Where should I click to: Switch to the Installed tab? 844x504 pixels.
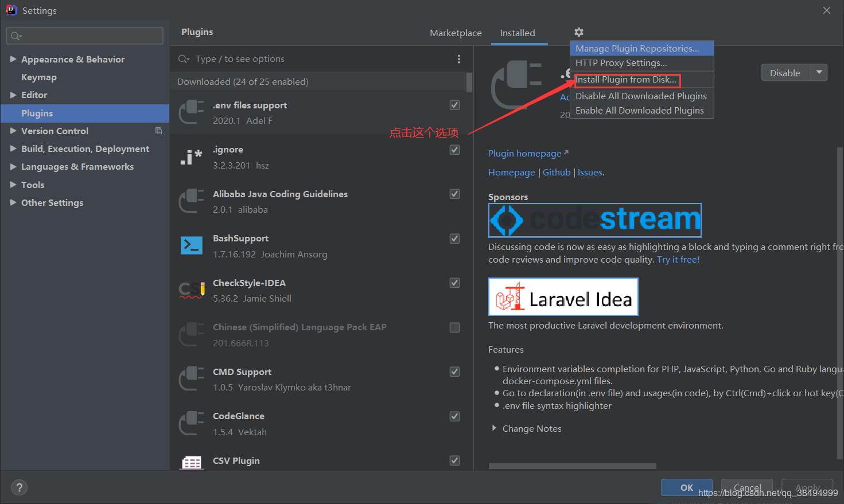tap(518, 33)
